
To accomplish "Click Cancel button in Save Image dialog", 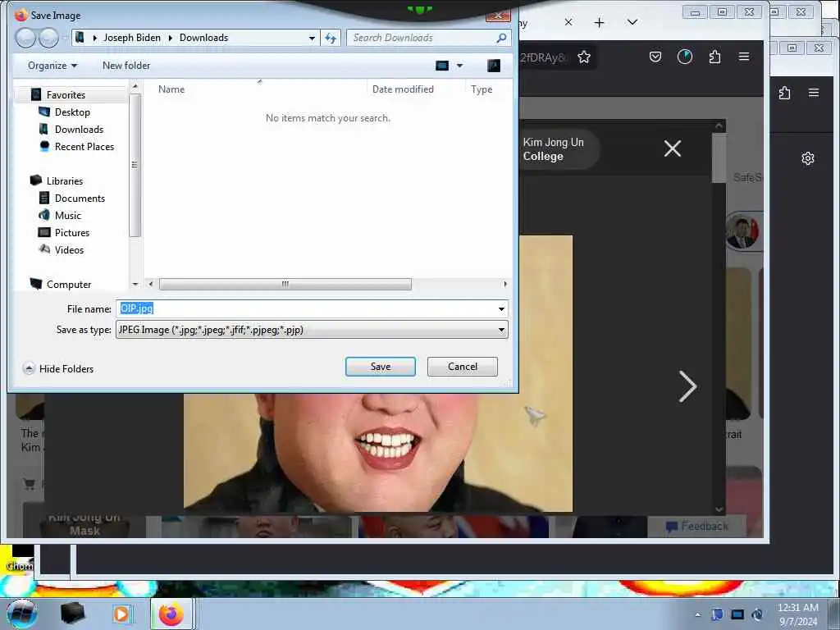I will (463, 367).
